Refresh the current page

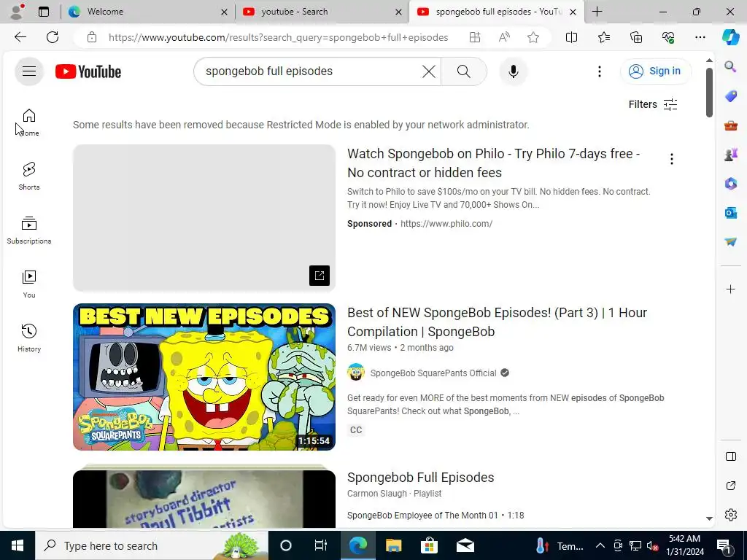(53, 37)
